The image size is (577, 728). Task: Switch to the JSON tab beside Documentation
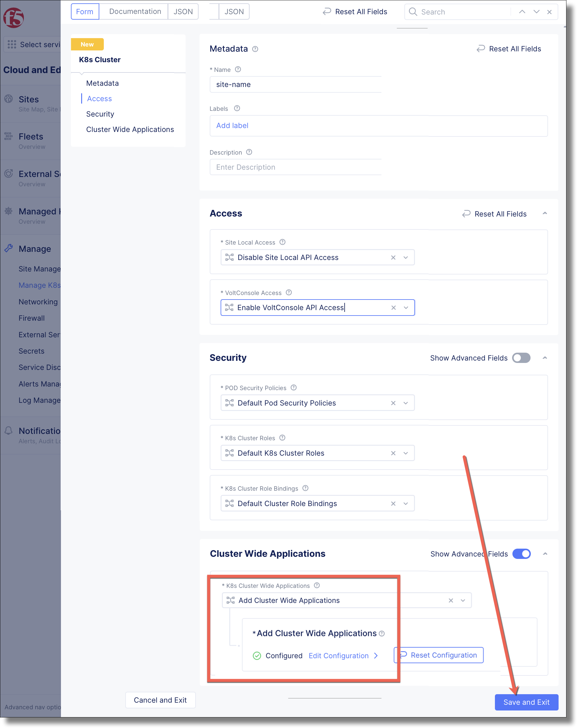click(x=183, y=11)
